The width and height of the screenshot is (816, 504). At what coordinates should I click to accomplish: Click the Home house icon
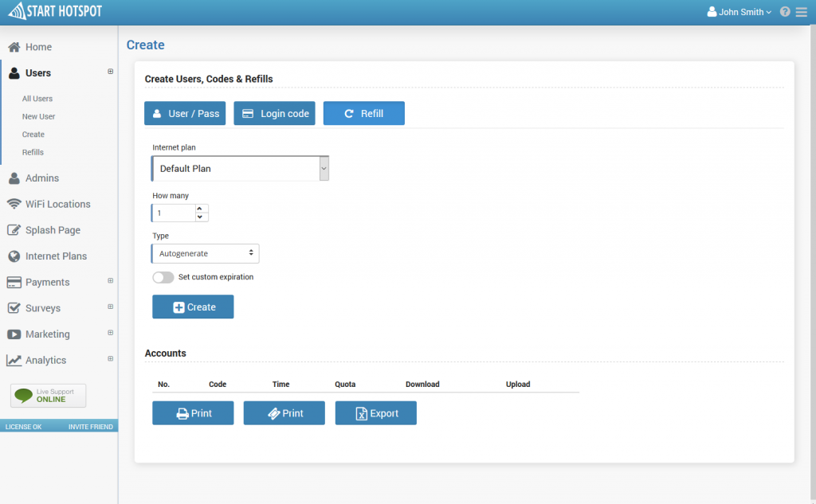click(14, 47)
